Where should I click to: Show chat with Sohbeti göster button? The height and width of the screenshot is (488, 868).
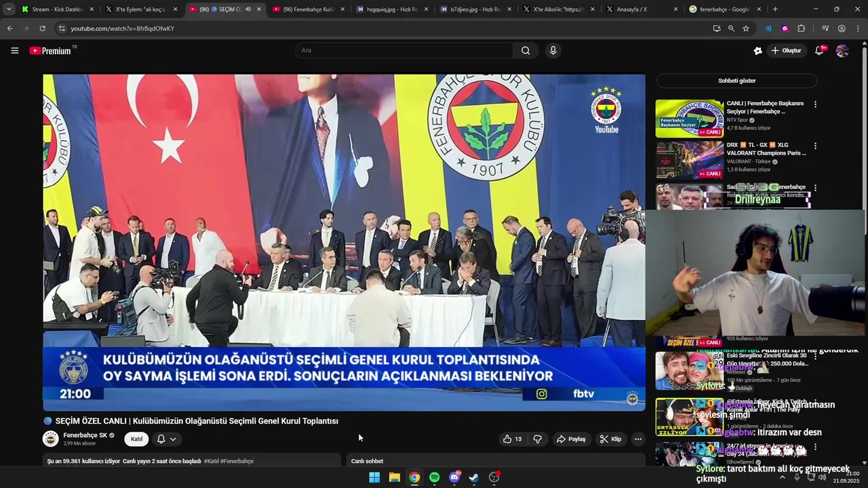(x=736, y=81)
